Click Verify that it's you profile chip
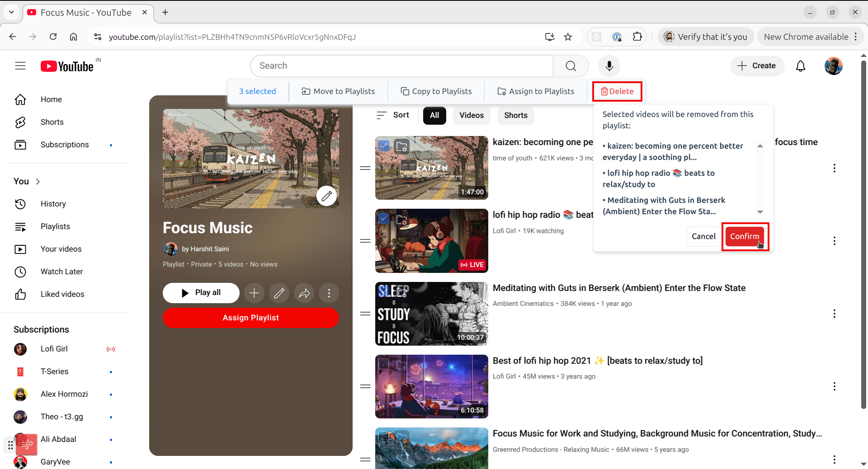This screenshot has width=868, height=469. click(x=705, y=37)
